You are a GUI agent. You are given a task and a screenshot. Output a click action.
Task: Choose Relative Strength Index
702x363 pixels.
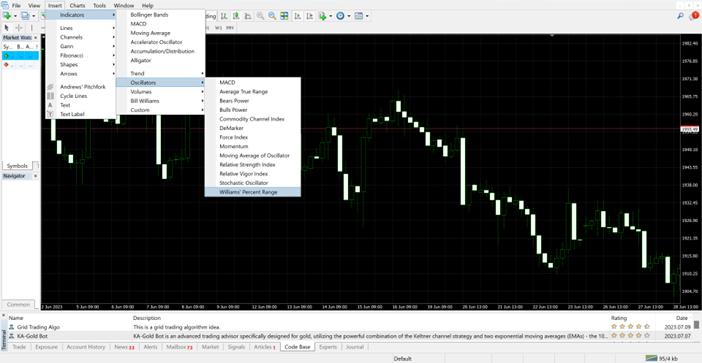(253, 165)
